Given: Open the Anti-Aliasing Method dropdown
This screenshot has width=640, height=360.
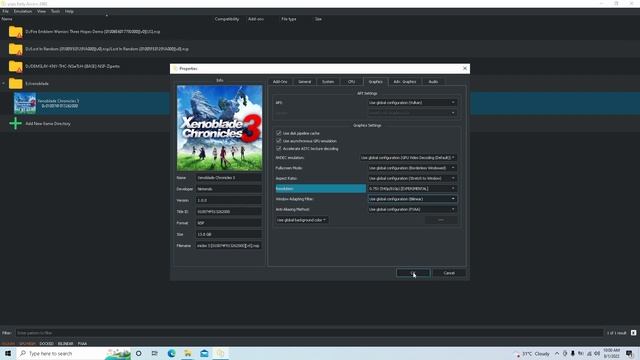Looking at the screenshot, I should [x=412, y=209].
